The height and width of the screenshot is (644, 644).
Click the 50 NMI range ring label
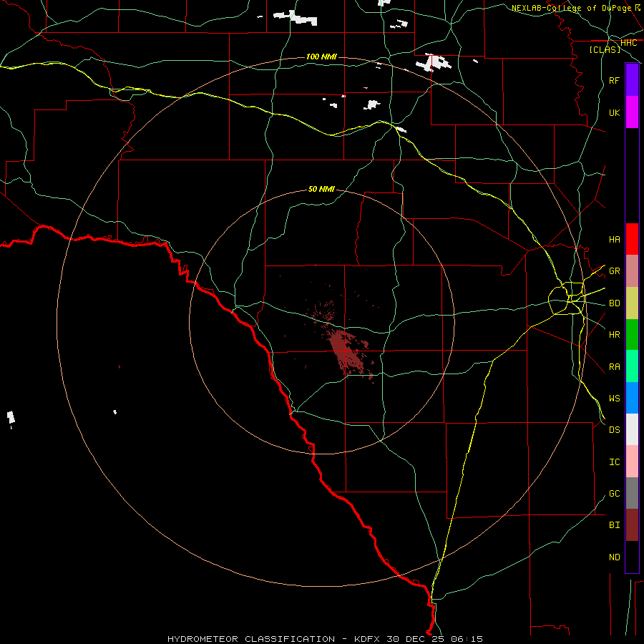(x=321, y=189)
